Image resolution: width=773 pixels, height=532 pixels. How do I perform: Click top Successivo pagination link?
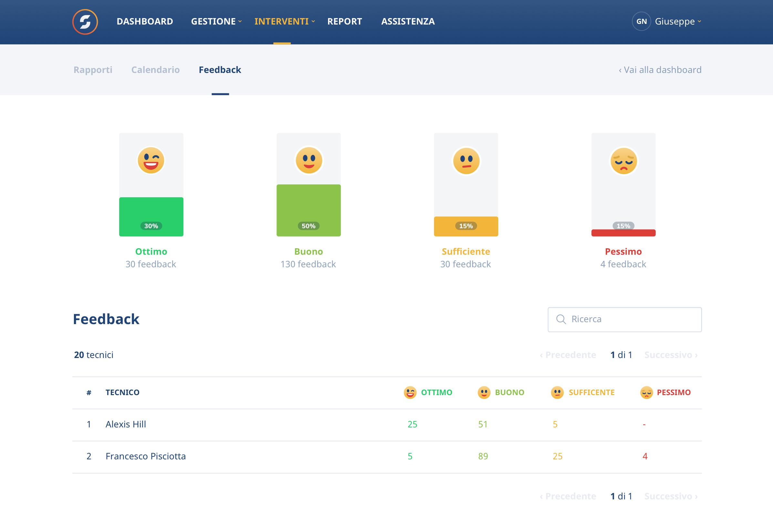pyautogui.click(x=671, y=355)
